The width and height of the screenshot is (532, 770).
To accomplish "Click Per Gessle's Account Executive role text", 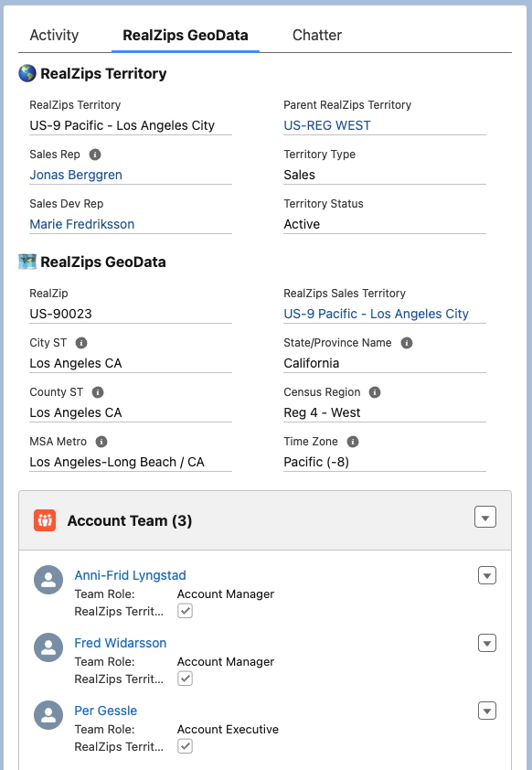I will (228, 729).
